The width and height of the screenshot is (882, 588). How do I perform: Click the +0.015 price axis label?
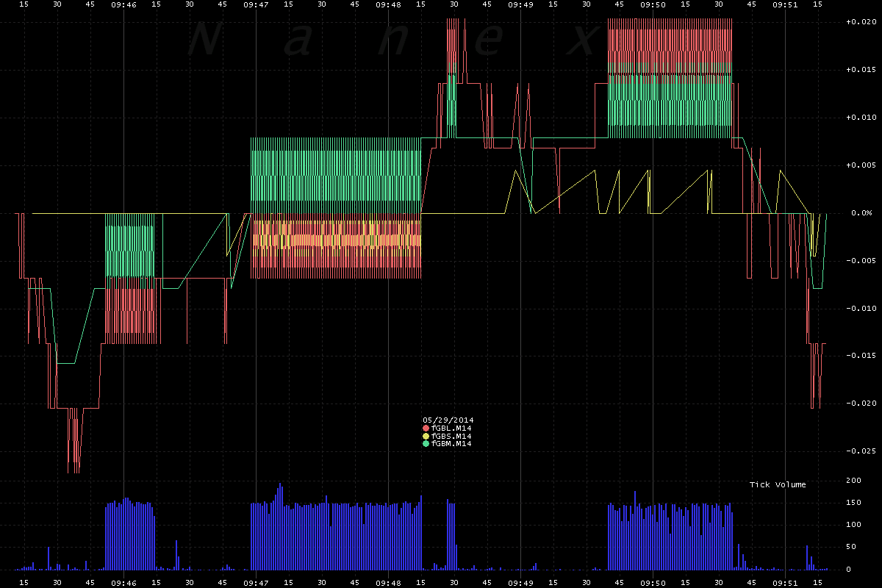[862, 70]
